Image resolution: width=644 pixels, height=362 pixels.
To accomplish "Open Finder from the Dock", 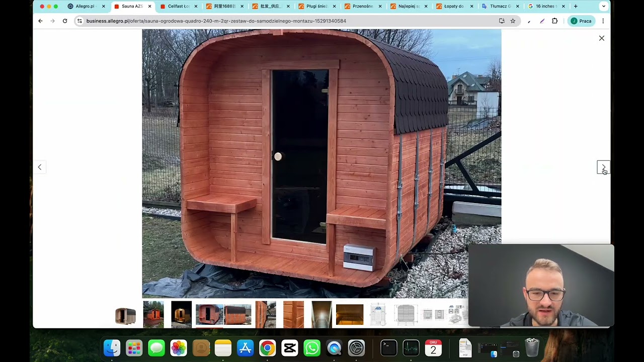I will click(112, 348).
